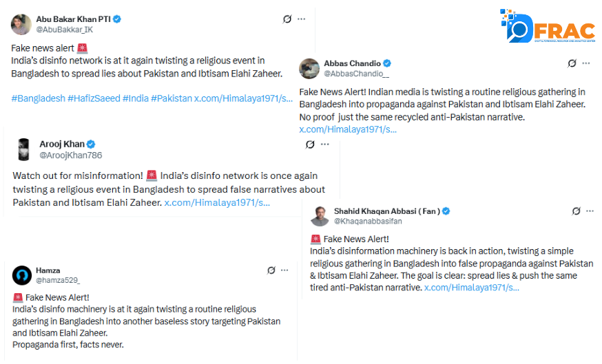602x364 pixels.
Task: Expand the three-dot menu on Abbas Chandio's tweet
Action: click(x=586, y=63)
